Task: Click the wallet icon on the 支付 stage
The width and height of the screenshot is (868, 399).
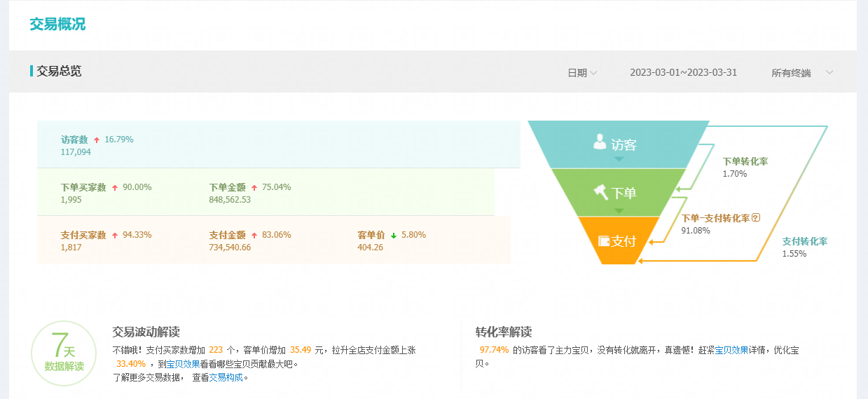Action: click(x=603, y=241)
